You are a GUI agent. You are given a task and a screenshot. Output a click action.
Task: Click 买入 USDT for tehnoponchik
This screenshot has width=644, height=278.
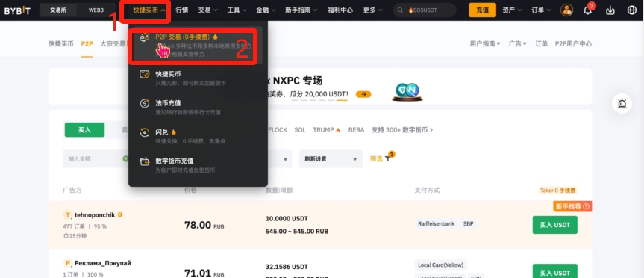click(555, 225)
